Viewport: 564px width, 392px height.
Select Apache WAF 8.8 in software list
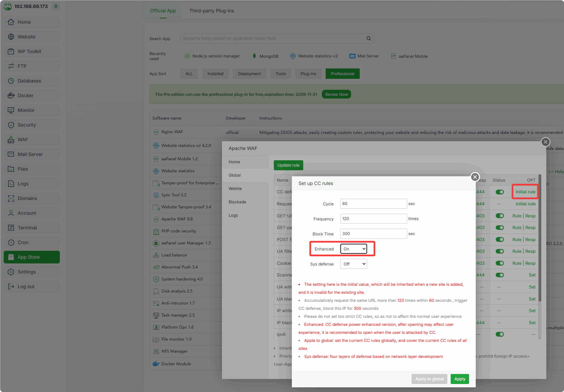coord(177,219)
